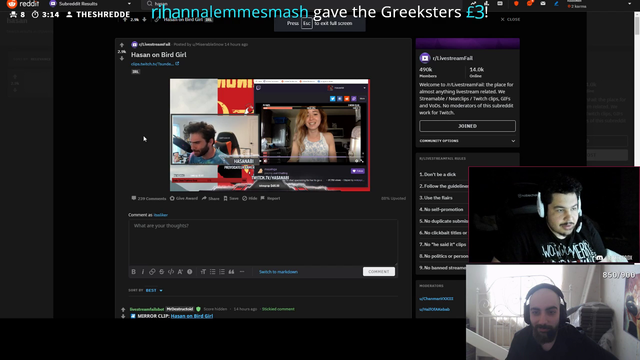Focus the What are your thoughts box

tap(263, 242)
